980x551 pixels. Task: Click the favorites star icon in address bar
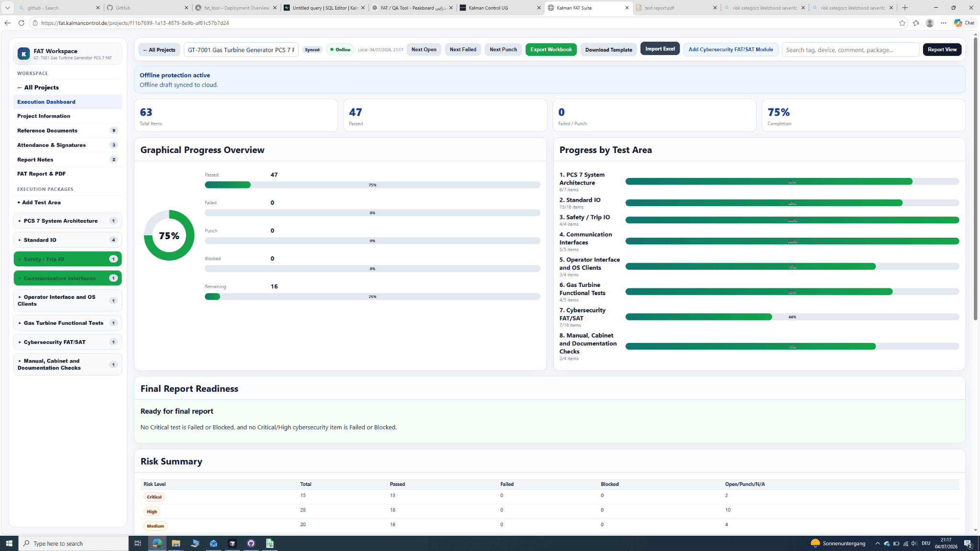point(902,23)
